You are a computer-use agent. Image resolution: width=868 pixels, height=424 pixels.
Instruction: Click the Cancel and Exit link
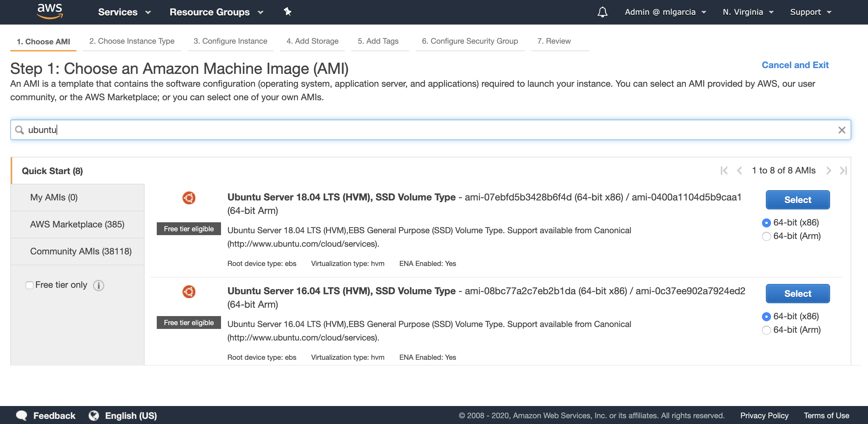[795, 65]
